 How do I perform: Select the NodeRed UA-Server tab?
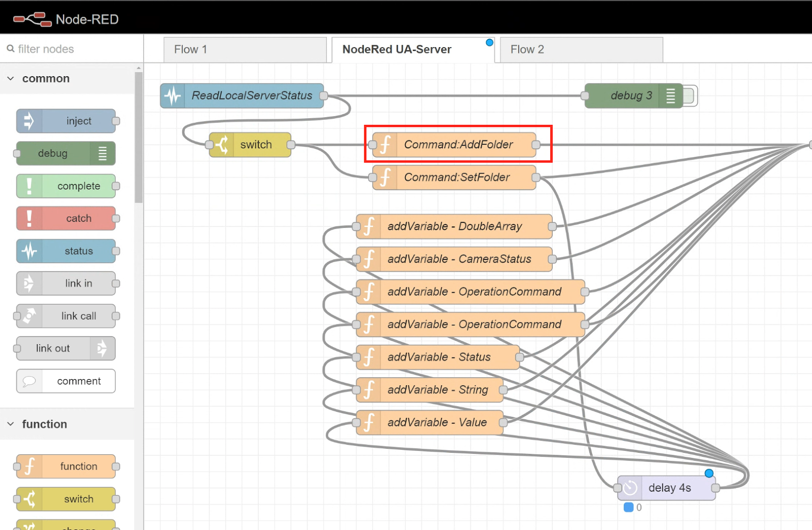click(x=413, y=49)
